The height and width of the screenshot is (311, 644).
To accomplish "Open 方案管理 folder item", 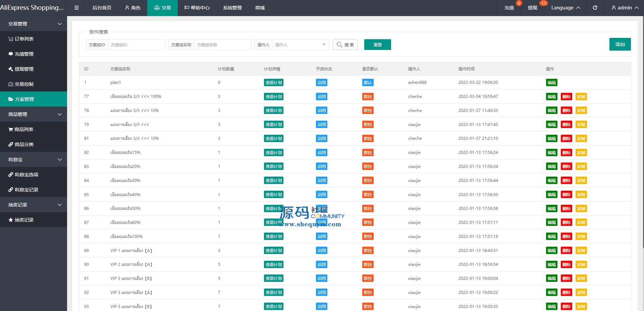I will pyautogui.click(x=34, y=99).
